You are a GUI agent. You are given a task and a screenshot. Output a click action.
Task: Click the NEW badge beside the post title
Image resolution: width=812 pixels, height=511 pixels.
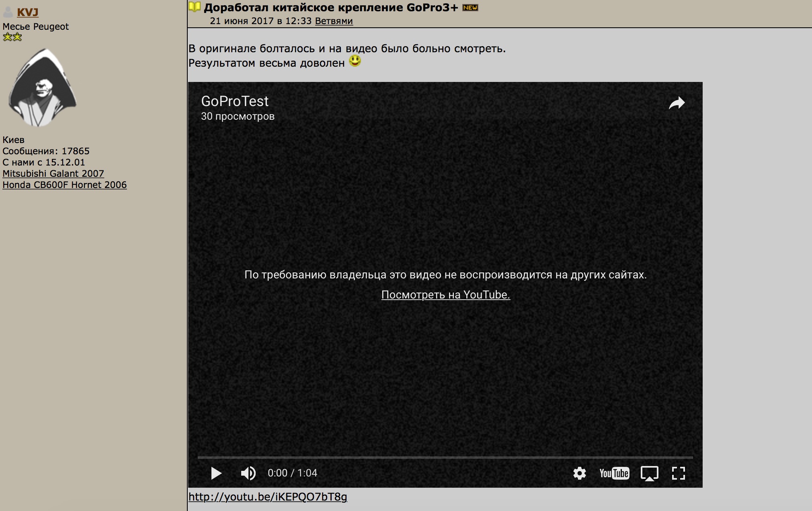470,8
